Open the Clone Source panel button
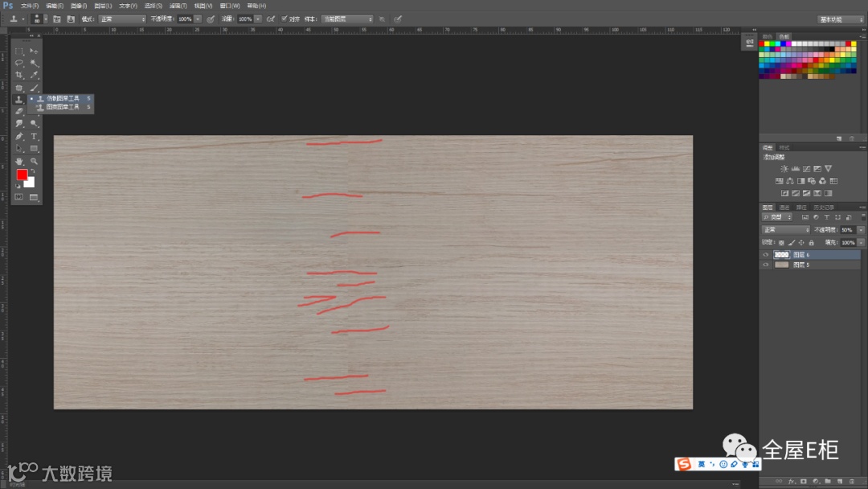This screenshot has height=489, width=868. (70, 18)
